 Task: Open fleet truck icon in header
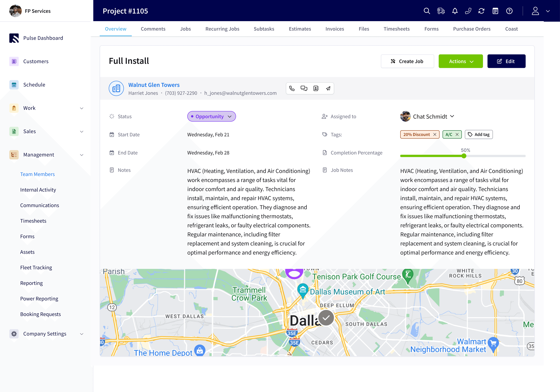[x=441, y=11]
